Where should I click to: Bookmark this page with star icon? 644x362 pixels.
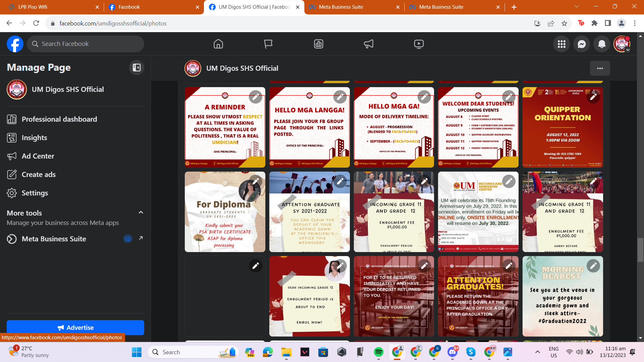coord(564,23)
